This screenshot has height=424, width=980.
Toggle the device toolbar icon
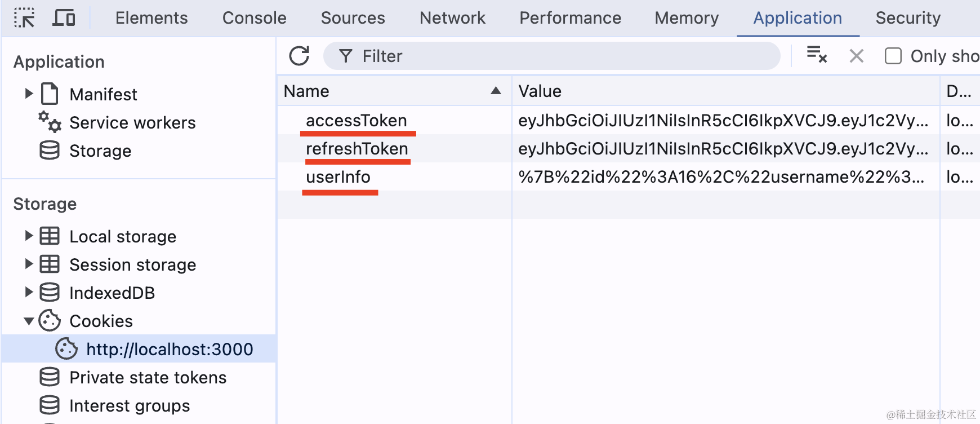pyautogui.click(x=64, y=18)
